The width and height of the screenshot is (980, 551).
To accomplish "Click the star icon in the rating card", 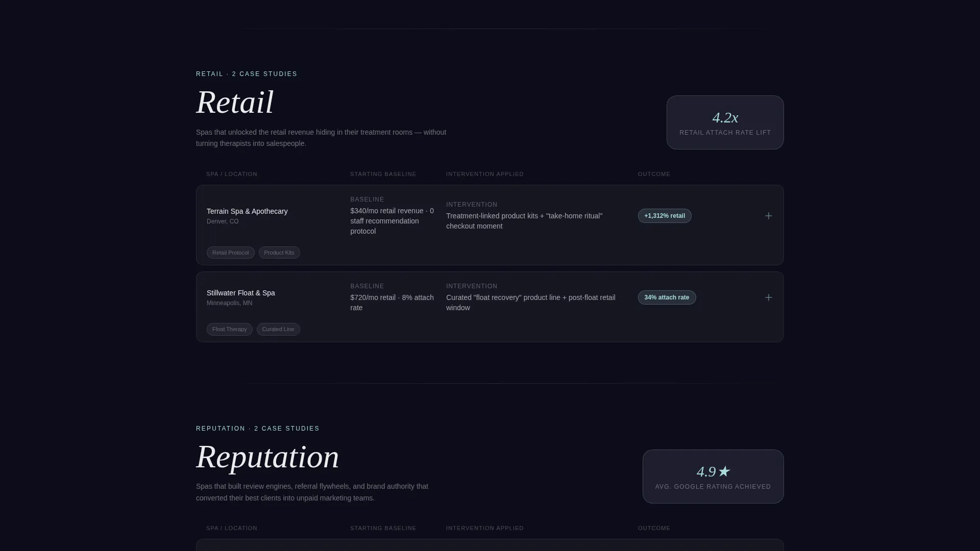I will [x=724, y=471].
